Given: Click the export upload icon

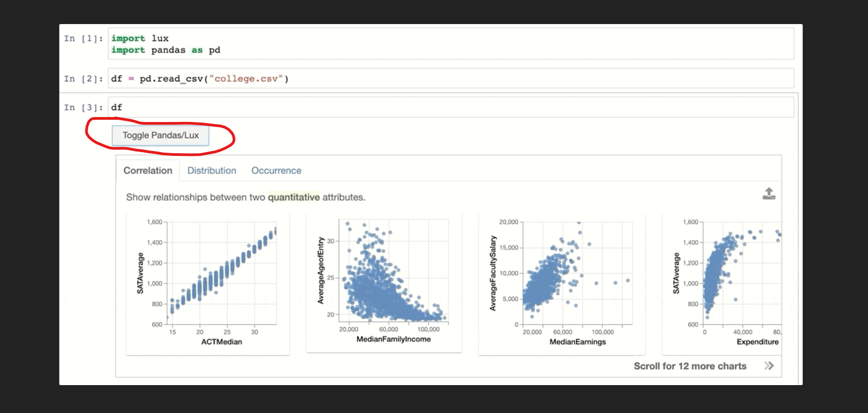Looking at the screenshot, I should click(769, 194).
